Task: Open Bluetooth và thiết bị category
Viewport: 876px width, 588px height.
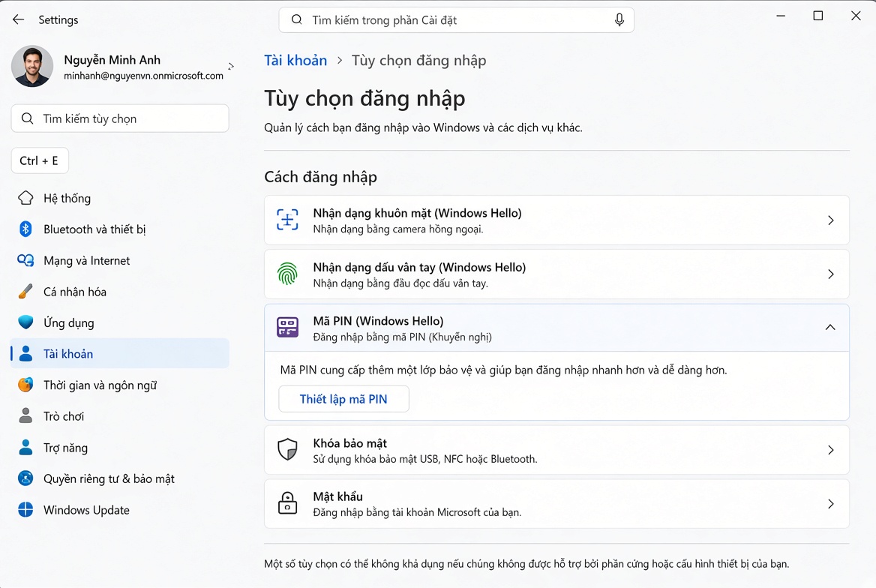Action: click(x=120, y=229)
